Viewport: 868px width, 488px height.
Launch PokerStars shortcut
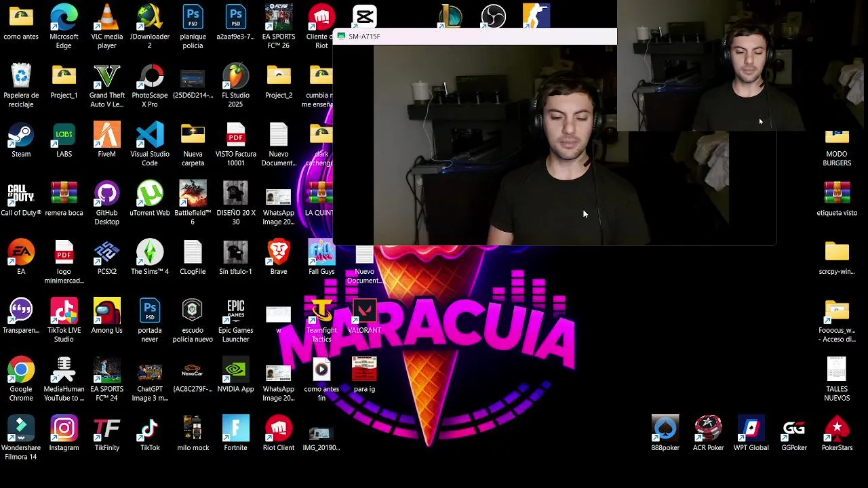(837, 434)
